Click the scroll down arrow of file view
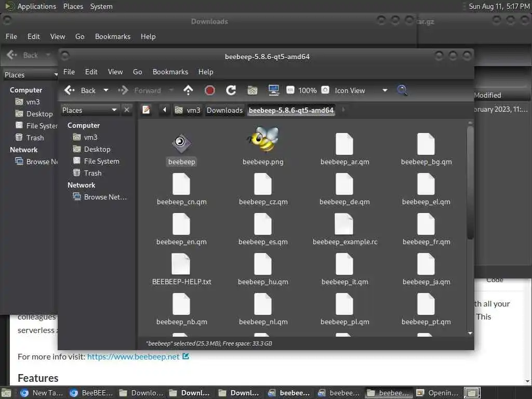The image size is (532, 399). point(470,334)
